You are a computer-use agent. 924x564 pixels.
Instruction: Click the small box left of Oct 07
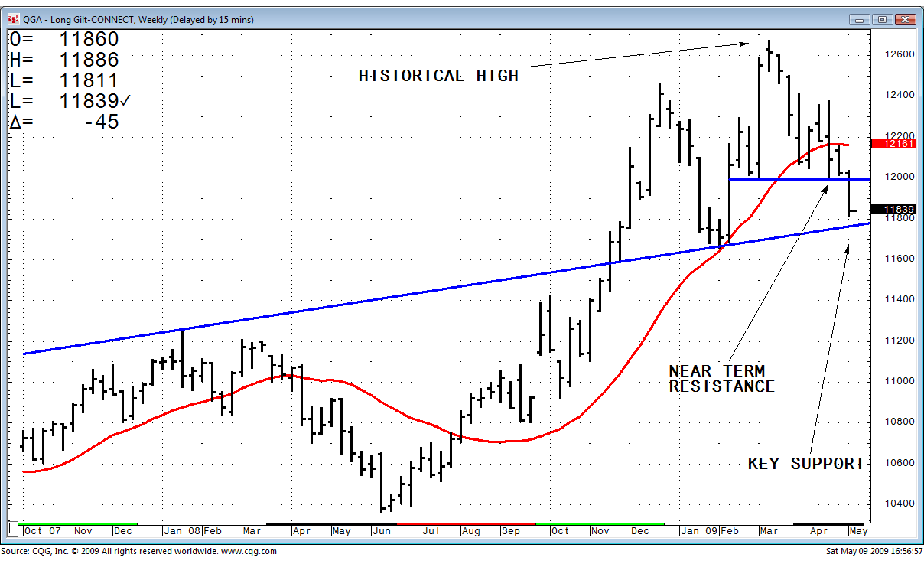pos(13,530)
